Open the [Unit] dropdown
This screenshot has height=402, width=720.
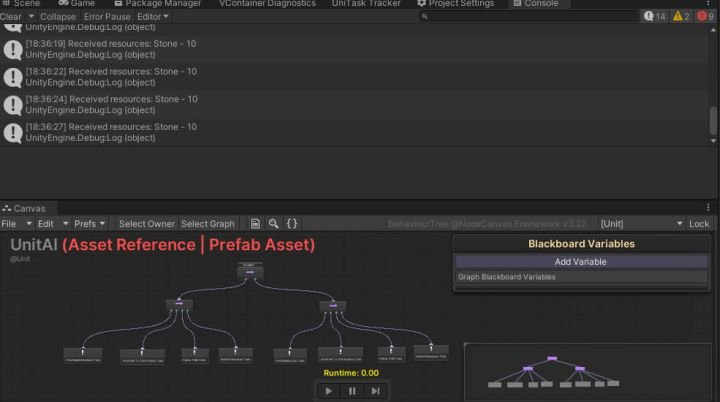click(641, 224)
